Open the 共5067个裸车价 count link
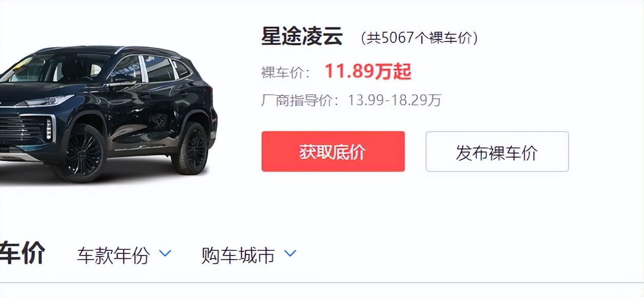 [419, 38]
